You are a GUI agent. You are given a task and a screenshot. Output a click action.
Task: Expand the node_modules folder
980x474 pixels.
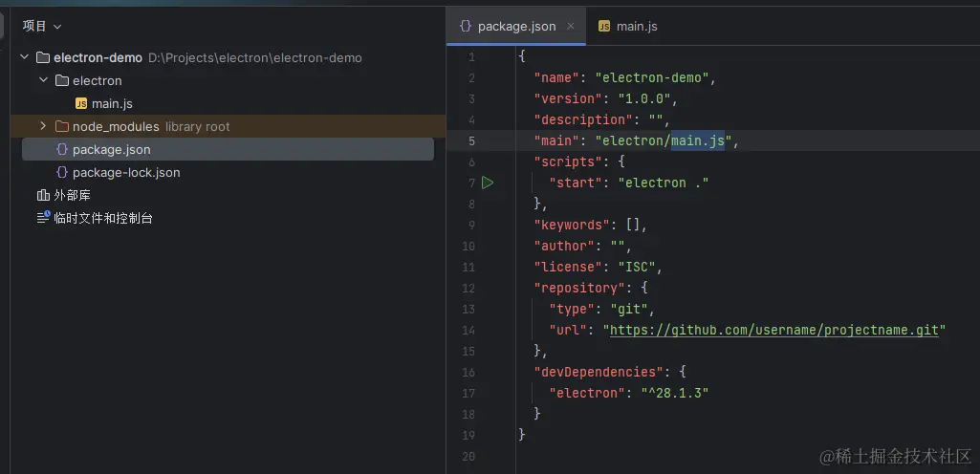pos(43,126)
